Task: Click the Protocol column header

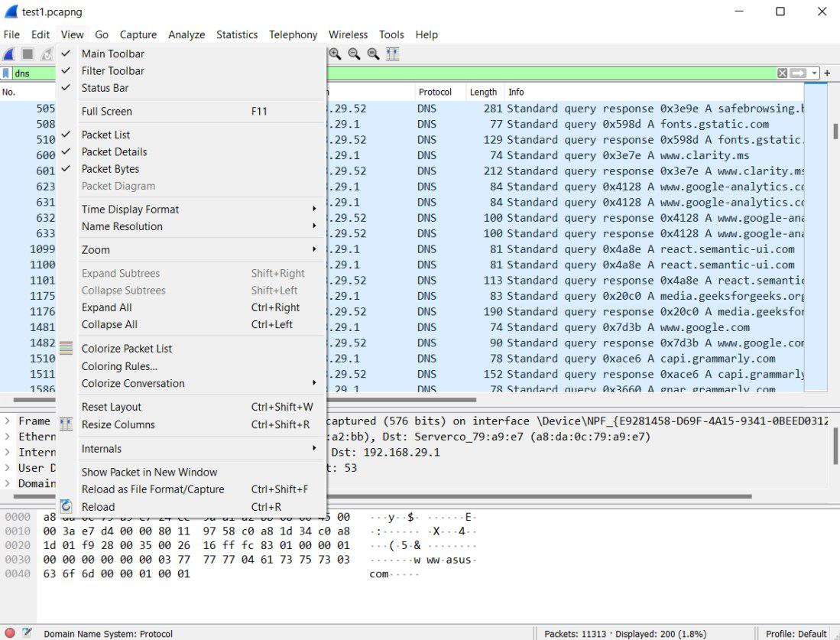Action: click(x=435, y=92)
